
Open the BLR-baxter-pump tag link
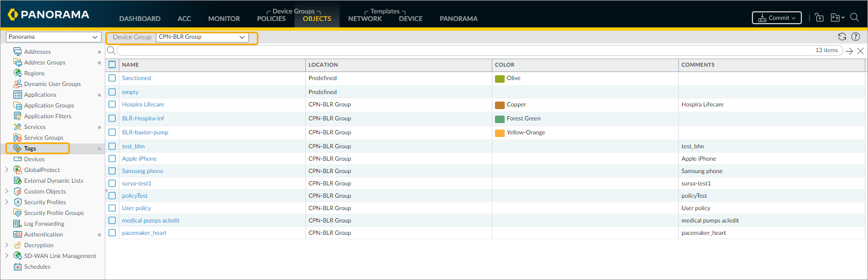(x=145, y=132)
